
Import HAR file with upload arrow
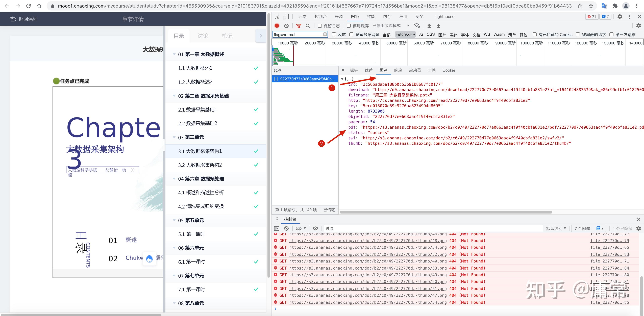point(429,26)
